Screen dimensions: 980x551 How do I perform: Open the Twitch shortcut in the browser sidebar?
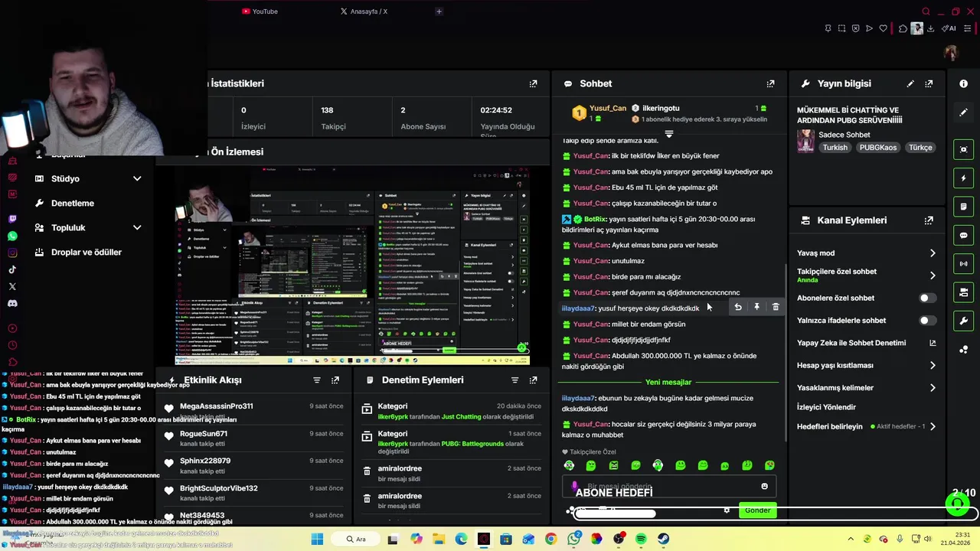point(12,219)
